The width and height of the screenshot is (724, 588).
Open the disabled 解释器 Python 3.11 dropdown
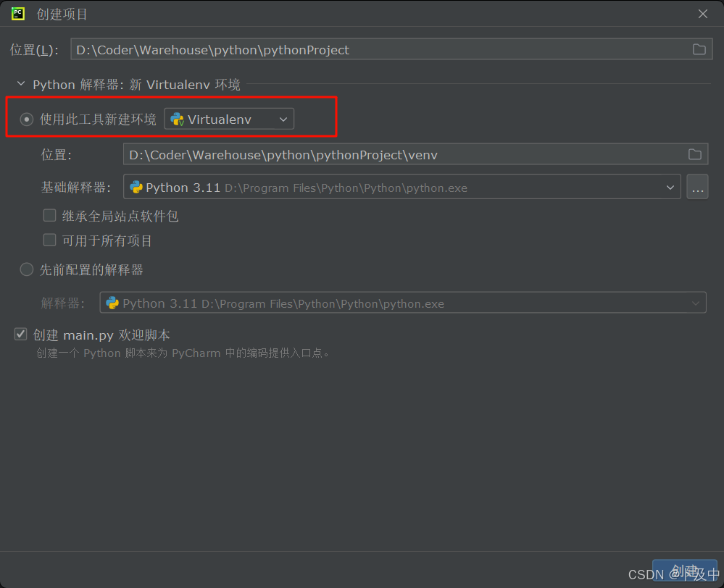click(x=403, y=303)
